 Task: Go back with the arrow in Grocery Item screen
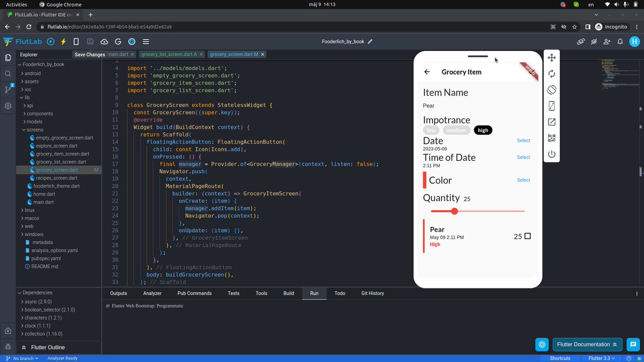pos(427,72)
